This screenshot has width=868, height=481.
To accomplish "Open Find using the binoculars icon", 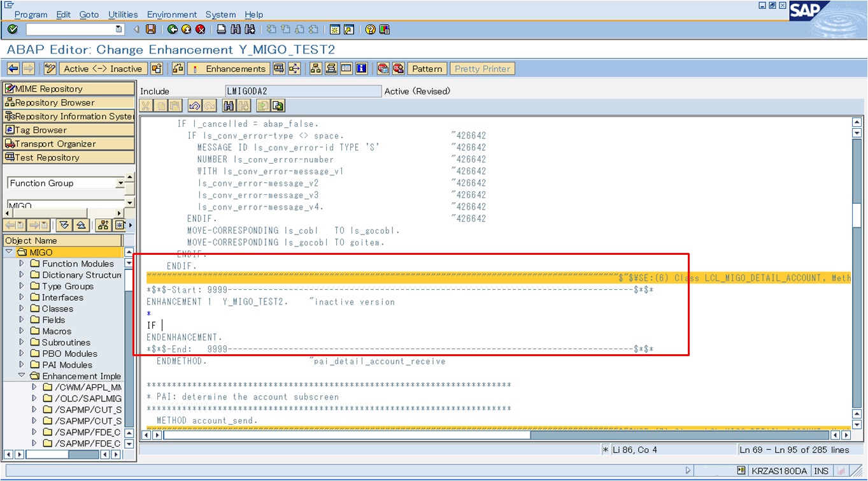I will click(x=236, y=29).
